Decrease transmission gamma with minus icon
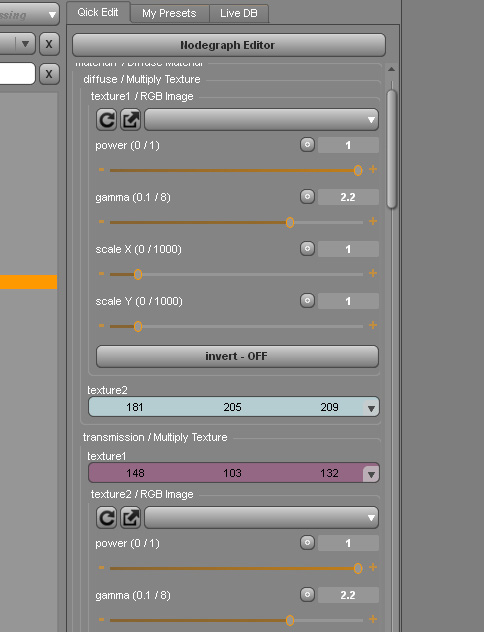 (102, 620)
